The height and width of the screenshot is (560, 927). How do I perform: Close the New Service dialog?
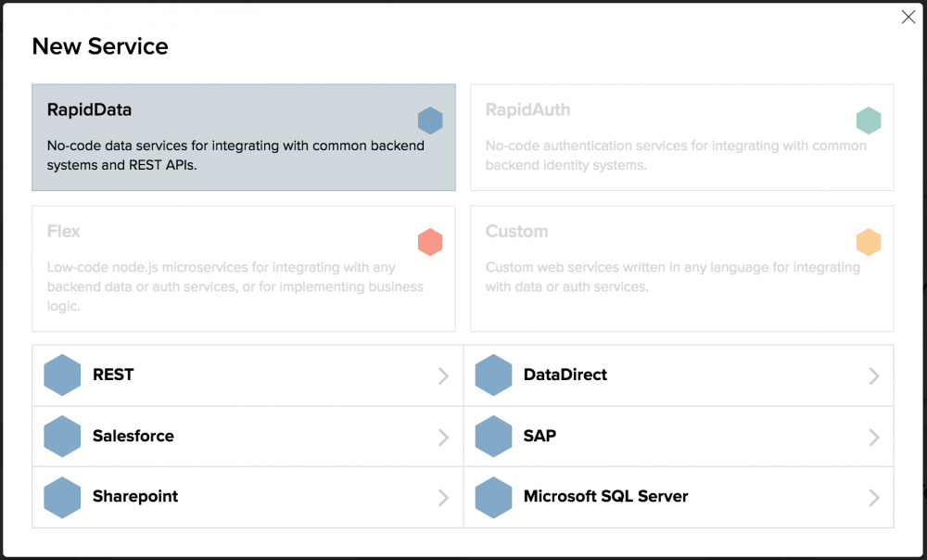coord(908,17)
